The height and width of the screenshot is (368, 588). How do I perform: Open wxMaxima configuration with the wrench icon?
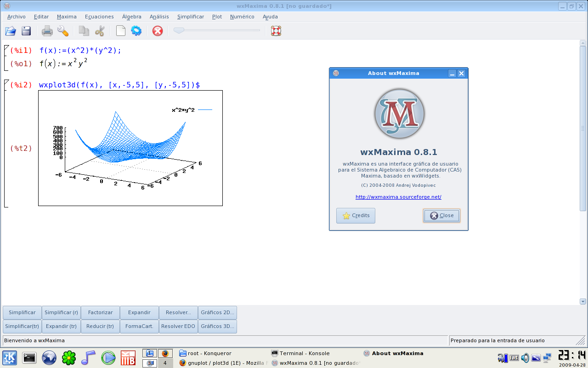63,31
